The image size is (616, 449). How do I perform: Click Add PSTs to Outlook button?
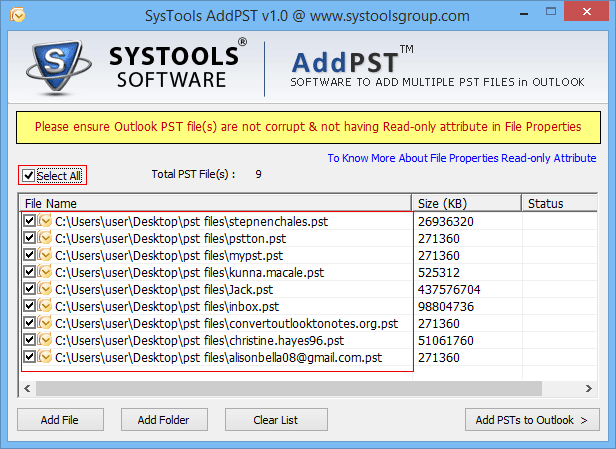coord(532,420)
